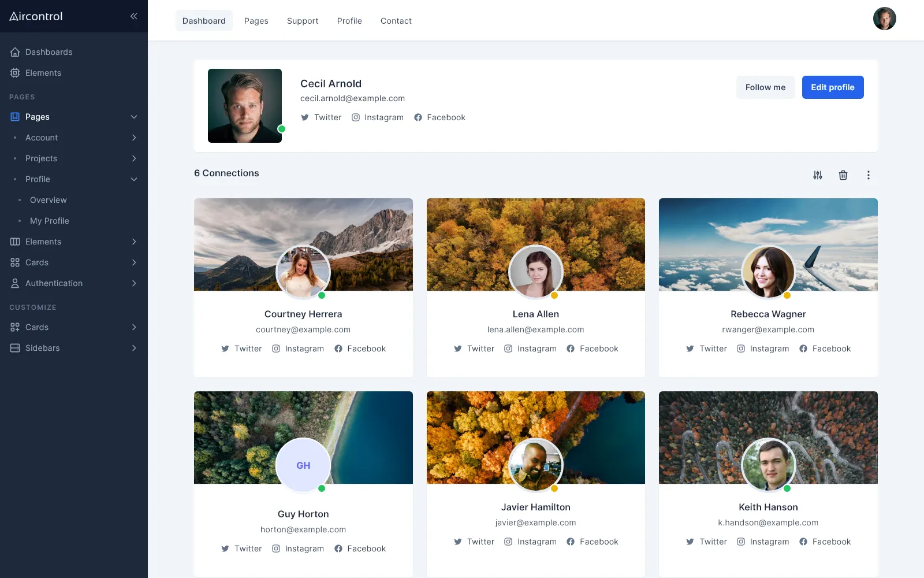Click Keith Hanson's Facebook icon
This screenshot has height=578, width=924.
tap(803, 542)
